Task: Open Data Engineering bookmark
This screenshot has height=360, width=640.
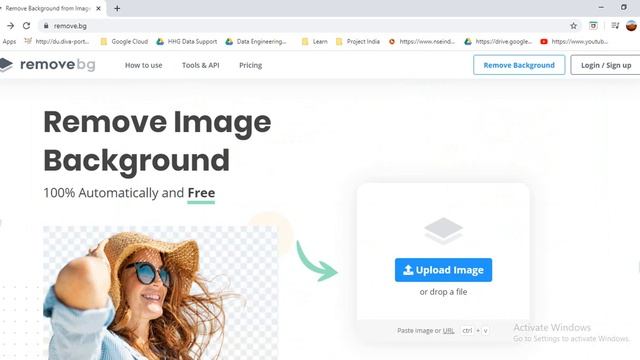Action: click(x=256, y=42)
